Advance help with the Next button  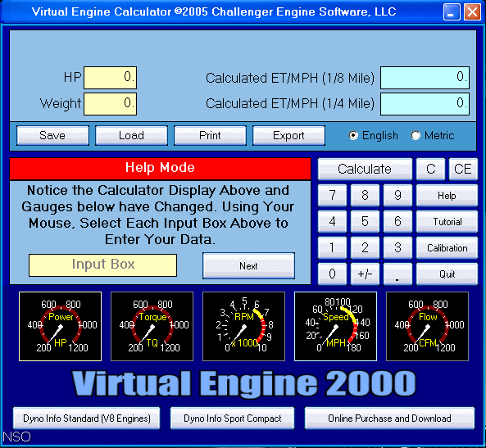pyautogui.click(x=248, y=266)
